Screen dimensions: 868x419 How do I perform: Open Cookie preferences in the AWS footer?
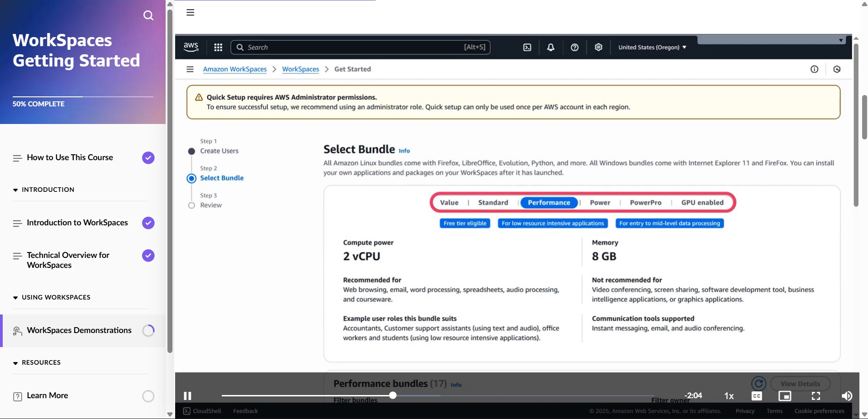coord(819,411)
